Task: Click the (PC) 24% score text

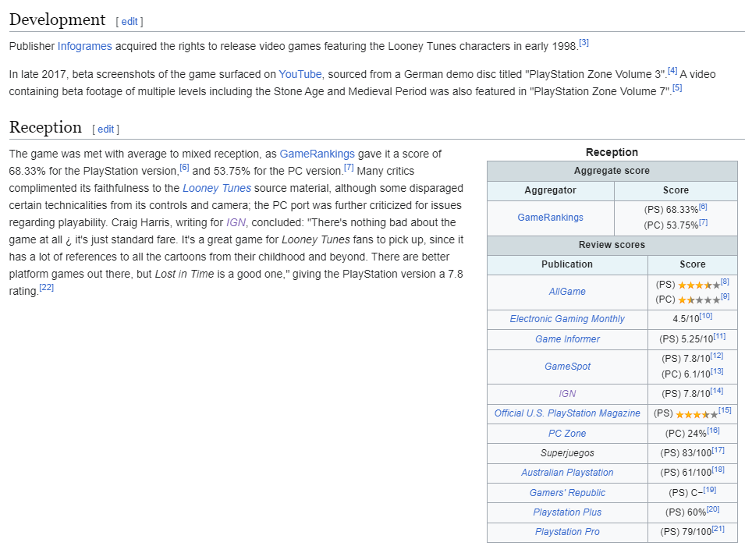Action: pos(686,434)
